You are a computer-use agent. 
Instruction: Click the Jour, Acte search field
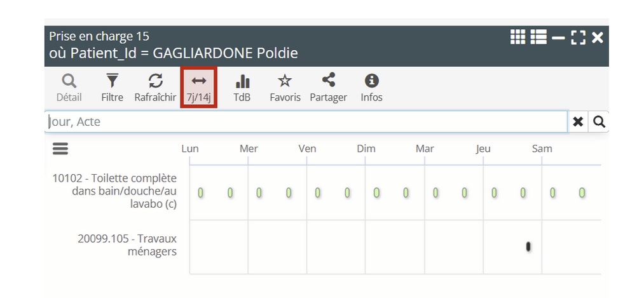click(305, 121)
